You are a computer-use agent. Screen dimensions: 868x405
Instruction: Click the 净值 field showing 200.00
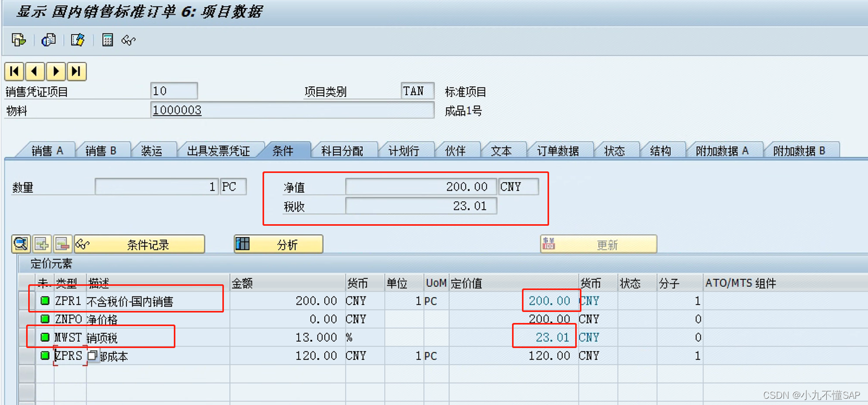pyautogui.click(x=421, y=187)
